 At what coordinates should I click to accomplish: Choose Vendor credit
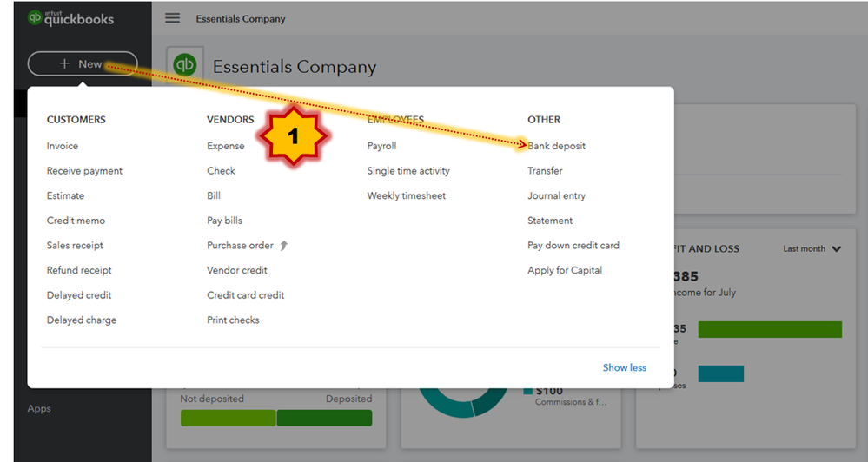237,271
